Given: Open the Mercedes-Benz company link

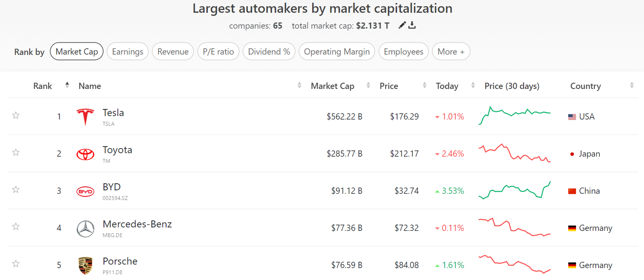Looking at the screenshot, I should [x=137, y=224].
